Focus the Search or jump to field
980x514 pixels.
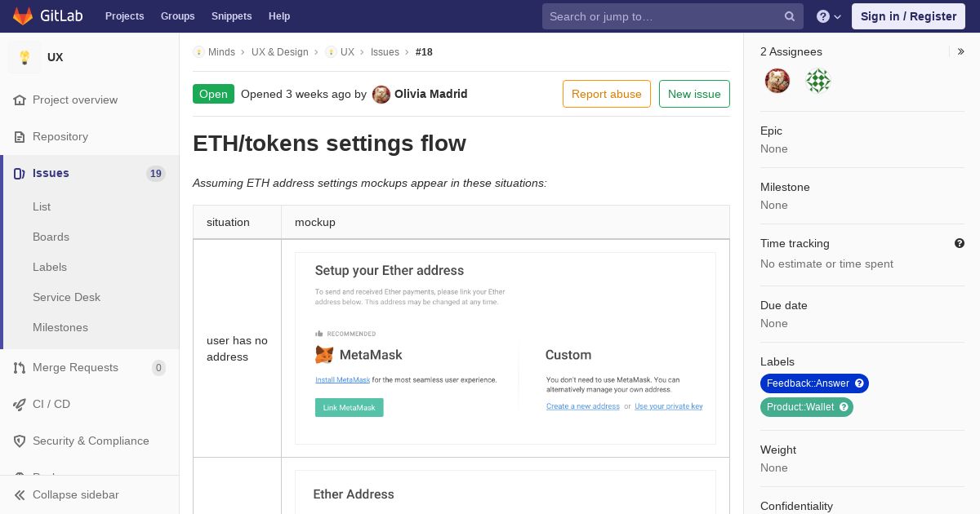[673, 16]
